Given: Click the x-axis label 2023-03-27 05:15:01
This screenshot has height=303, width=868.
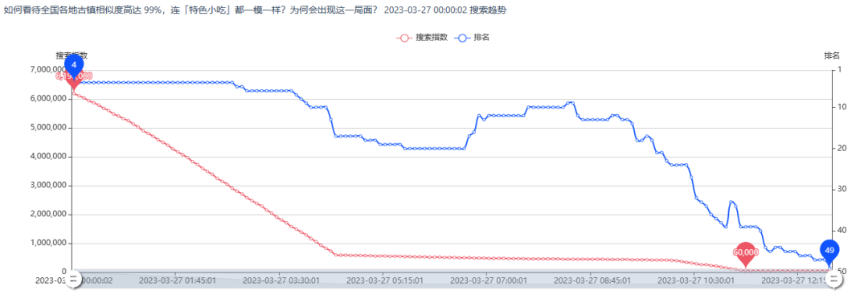Looking at the screenshot, I should tap(385, 280).
